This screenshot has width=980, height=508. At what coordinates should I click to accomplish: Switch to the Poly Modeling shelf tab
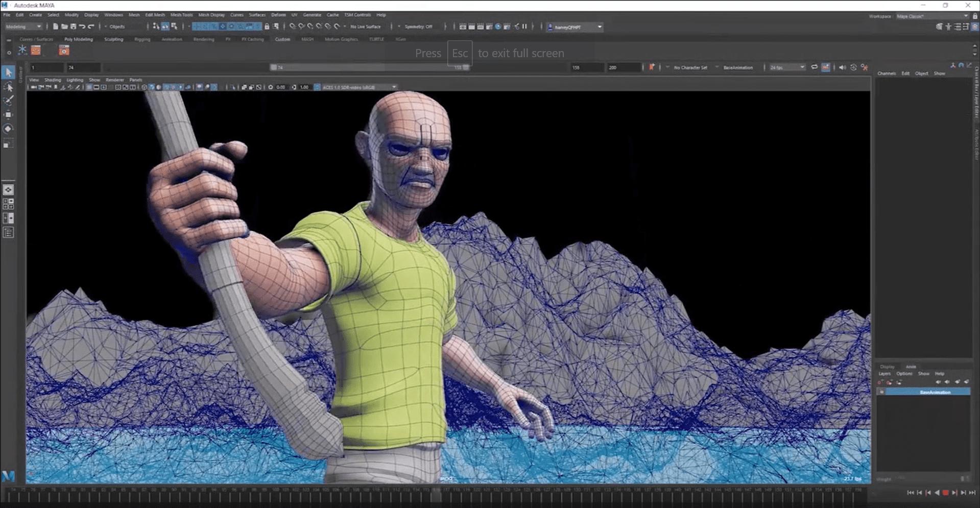point(78,39)
